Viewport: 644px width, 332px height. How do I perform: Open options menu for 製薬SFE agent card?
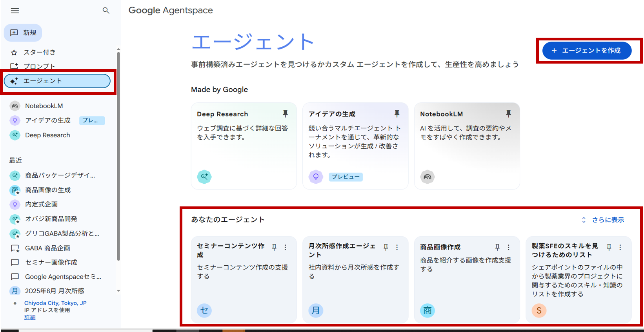(620, 247)
